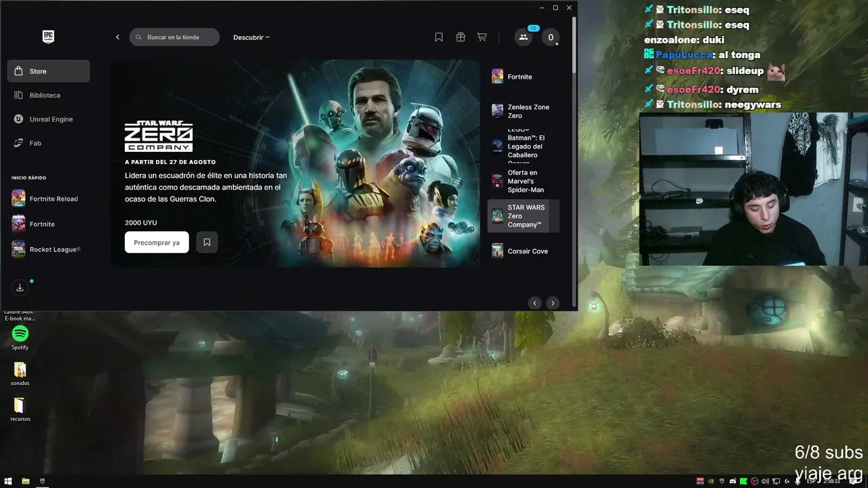The image size is (868, 488).
Task: Select LEGO Batman in featured list
Action: pyautogui.click(x=524, y=146)
